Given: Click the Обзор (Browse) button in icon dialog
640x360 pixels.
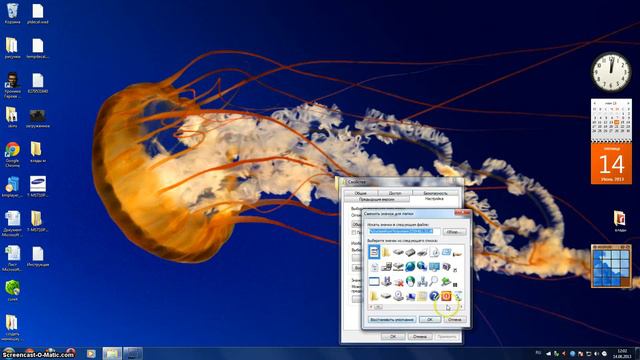Looking at the screenshot, I should point(454,231).
